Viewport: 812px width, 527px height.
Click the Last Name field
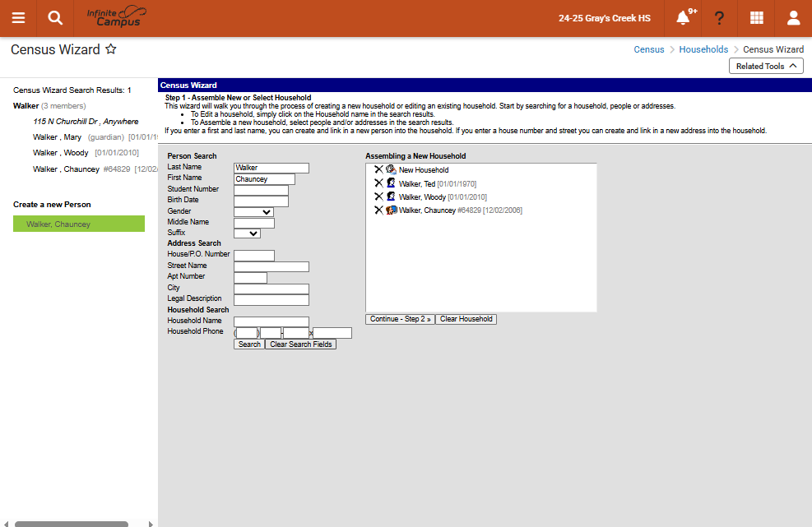[271, 168]
